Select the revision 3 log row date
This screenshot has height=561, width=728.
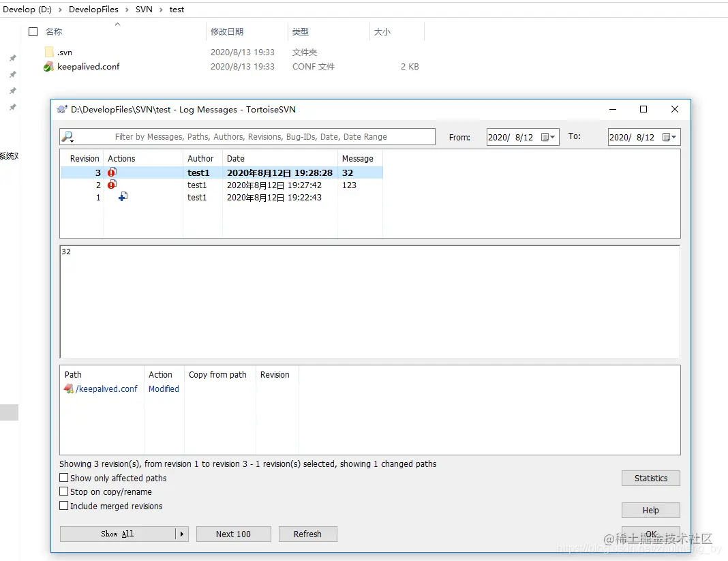click(x=279, y=172)
